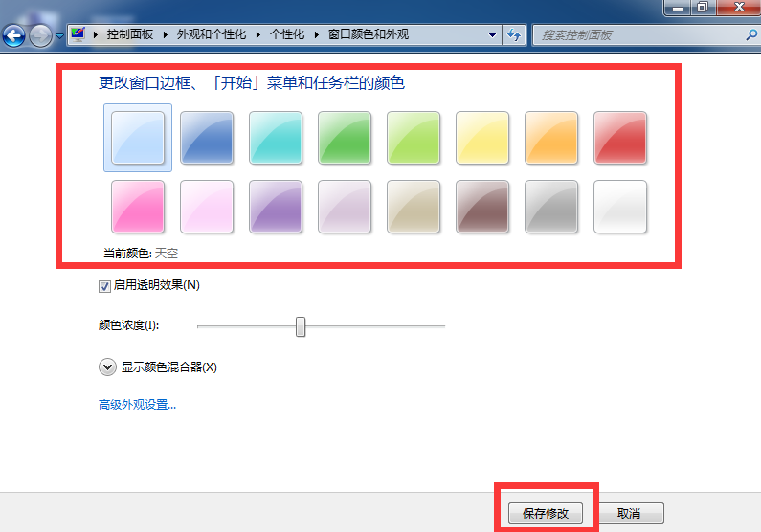Click the 窗口颜色和外观 breadcrumb
Viewport: 761px width, 532px height.
tap(369, 34)
